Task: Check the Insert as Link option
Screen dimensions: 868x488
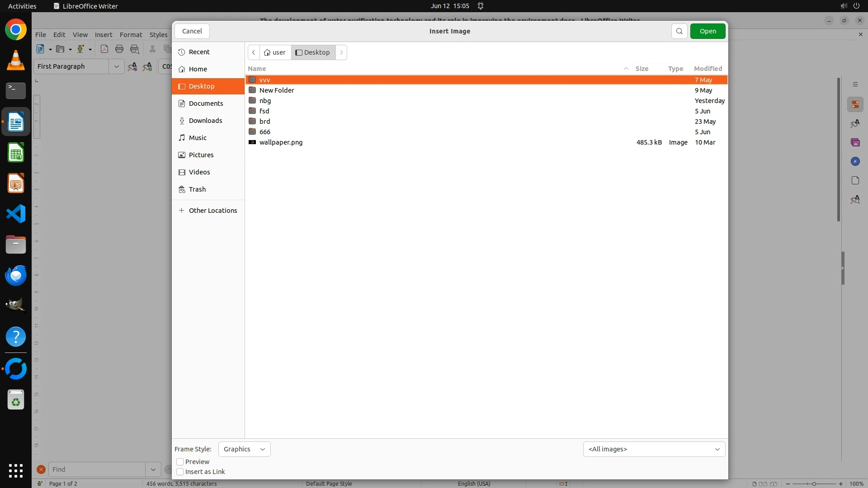Action: coord(180,472)
